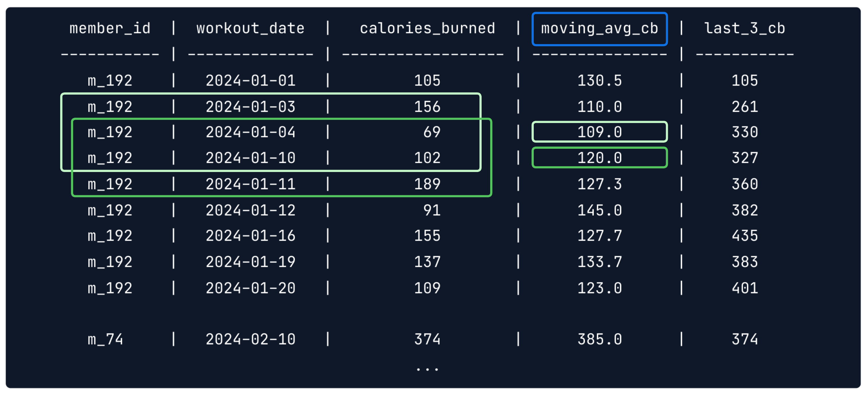Click the calories_burned column header
The width and height of the screenshot is (868, 395).
(x=427, y=29)
